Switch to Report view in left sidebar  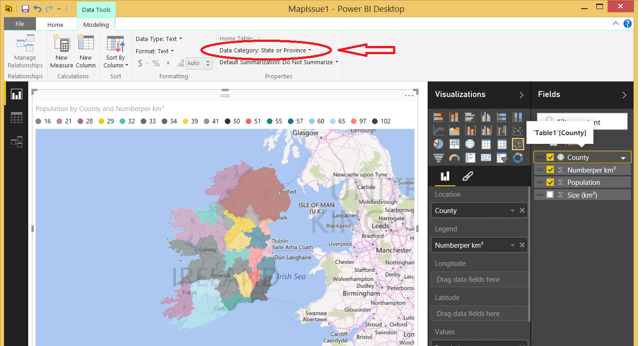pyautogui.click(x=16, y=94)
